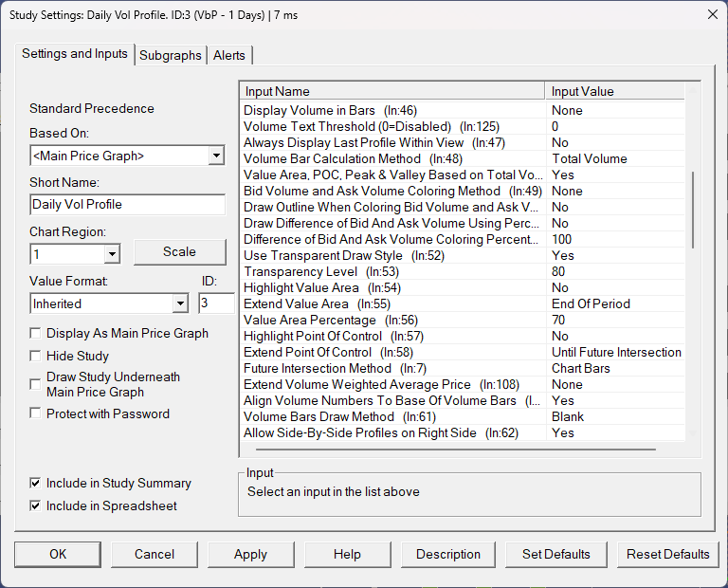This screenshot has width=728, height=588.
Task: Open the Based On dropdown
Action: [x=216, y=156]
